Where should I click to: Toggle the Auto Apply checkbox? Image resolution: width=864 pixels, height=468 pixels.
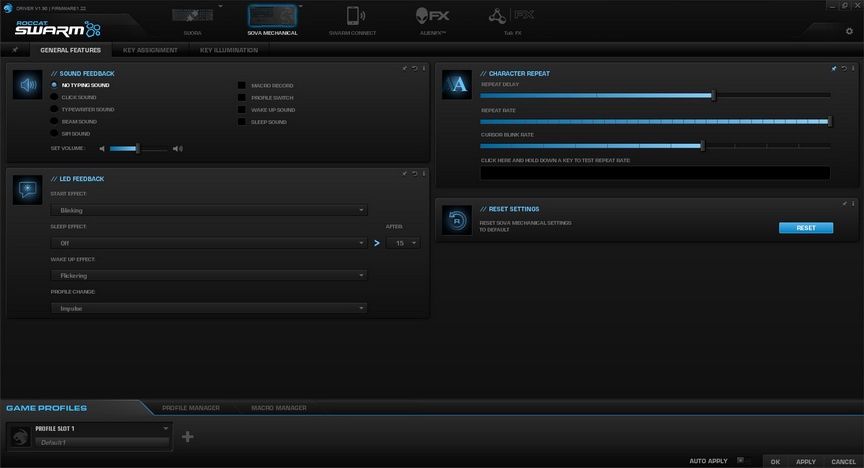[x=740, y=460]
